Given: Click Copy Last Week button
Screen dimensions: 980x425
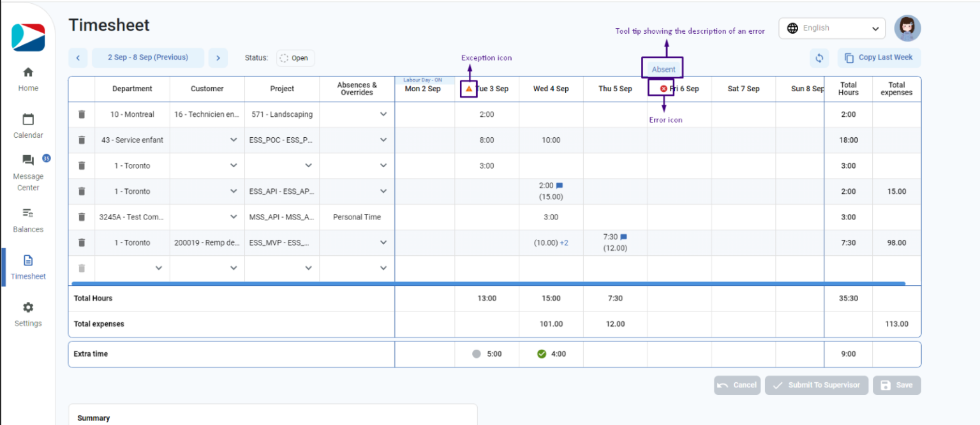Looking at the screenshot, I should (x=879, y=58).
